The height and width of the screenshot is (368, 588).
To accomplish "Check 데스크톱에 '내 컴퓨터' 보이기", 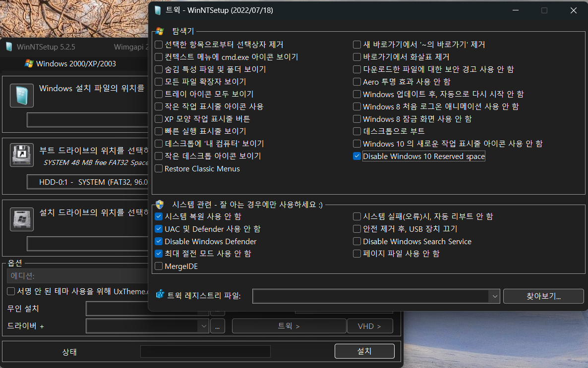I will (159, 144).
